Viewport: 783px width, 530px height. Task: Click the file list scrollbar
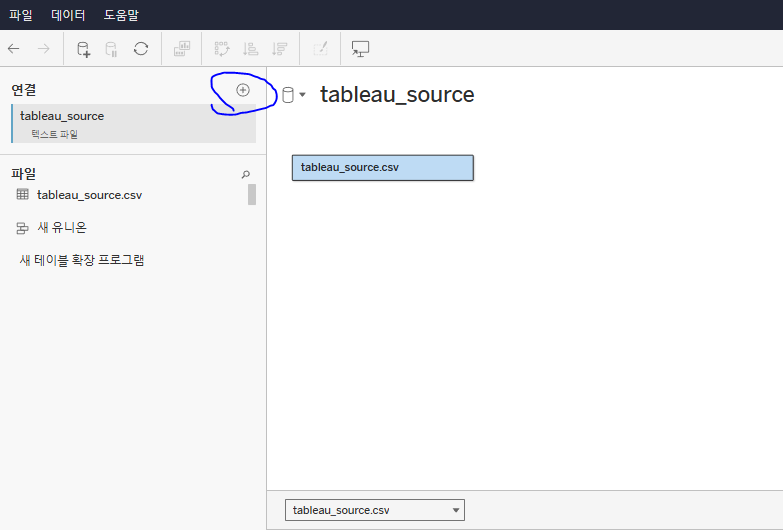tap(252, 194)
